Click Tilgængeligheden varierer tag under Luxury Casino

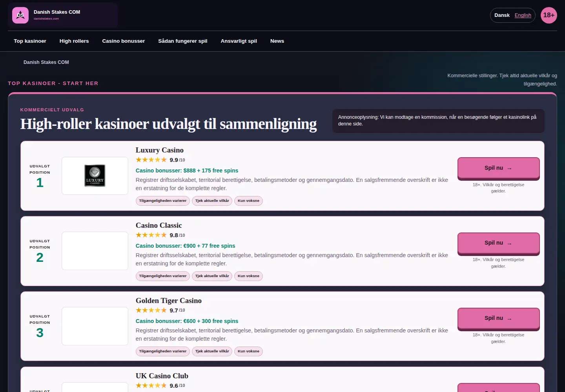[163, 201]
